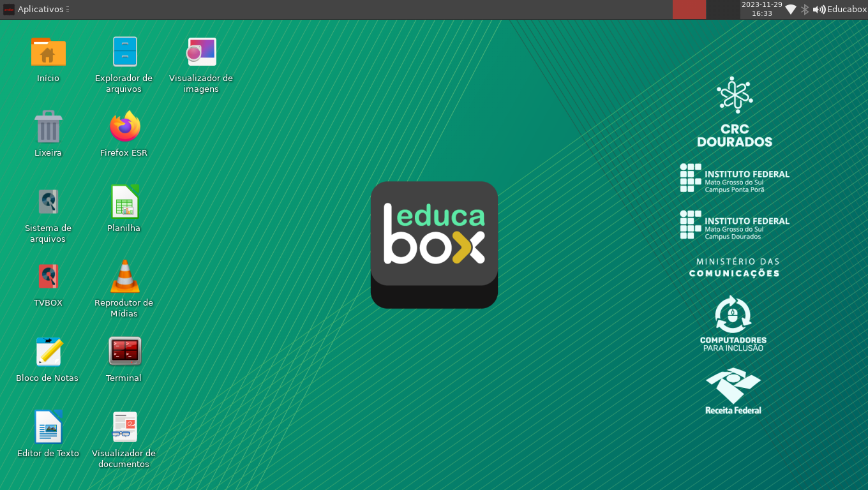Launch the Planilha spreadsheet icon
Image resolution: width=868 pixels, height=490 pixels.
pos(124,202)
